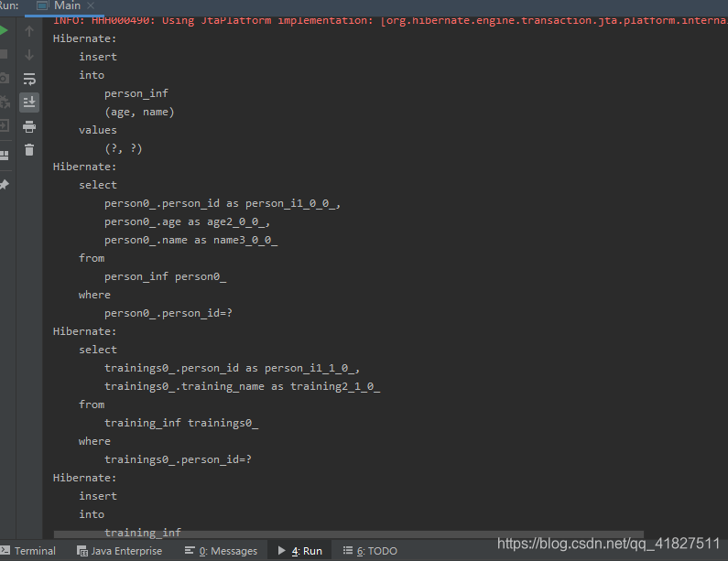The image size is (728, 561).
Task: Toggle scroll to the end of output
Action: [29, 102]
